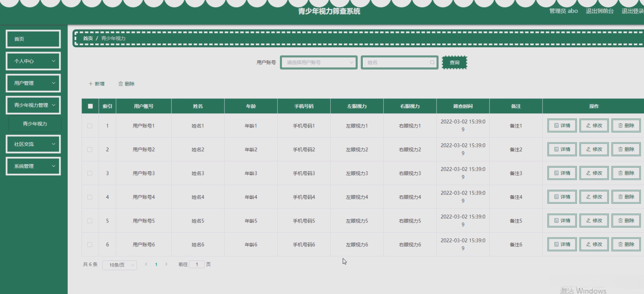Image resolution: width=644 pixels, height=294 pixels.
Task: Go to next page arrow
Action: pos(166,264)
